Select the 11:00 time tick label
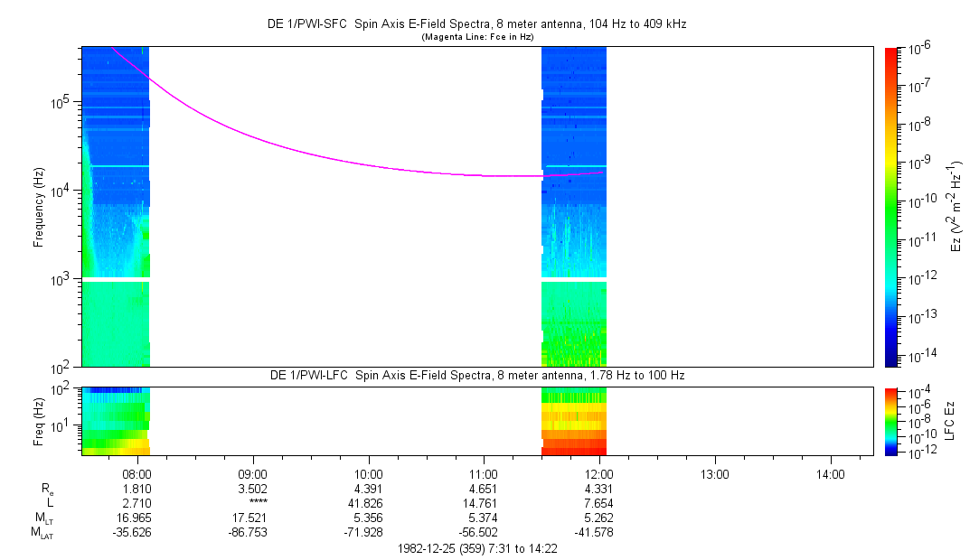The width and height of the screenshot is (979, 560). [484, 472]
